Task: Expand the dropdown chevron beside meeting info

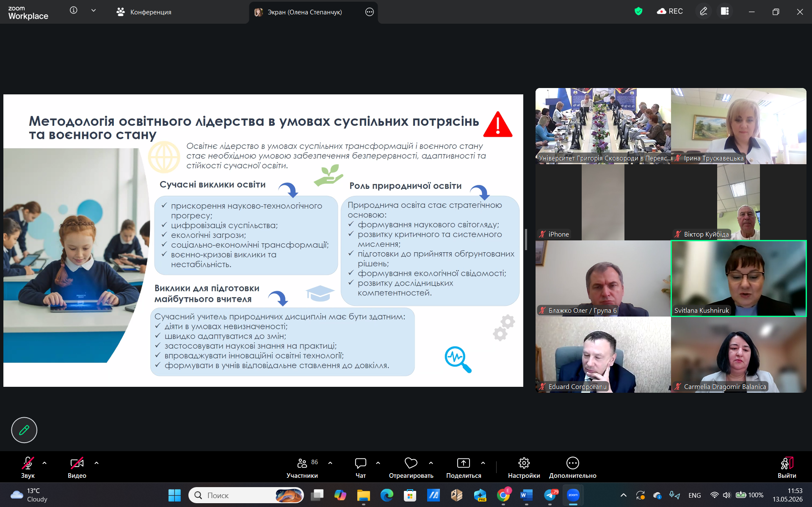Action: [x=94, y=11]
